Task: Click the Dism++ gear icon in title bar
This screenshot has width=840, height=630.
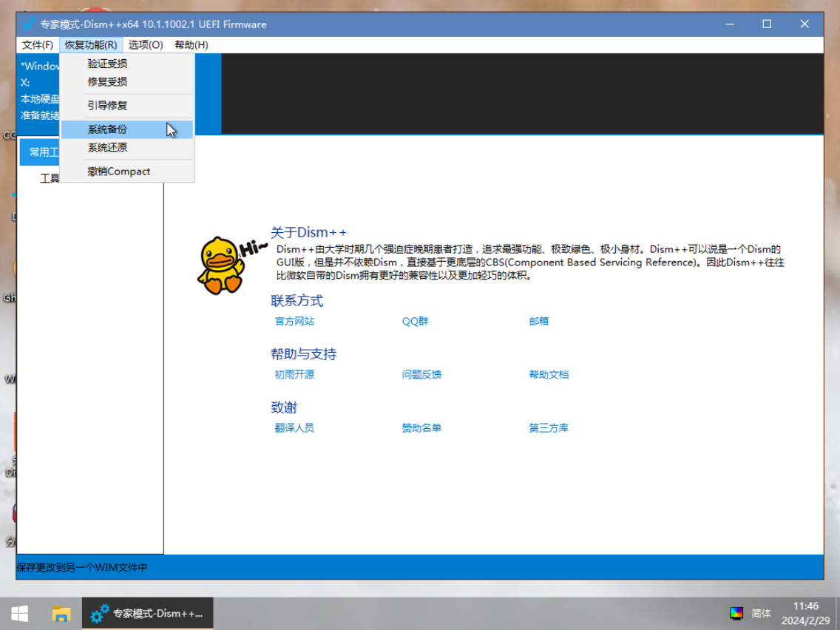Action: tap(29, 24)
